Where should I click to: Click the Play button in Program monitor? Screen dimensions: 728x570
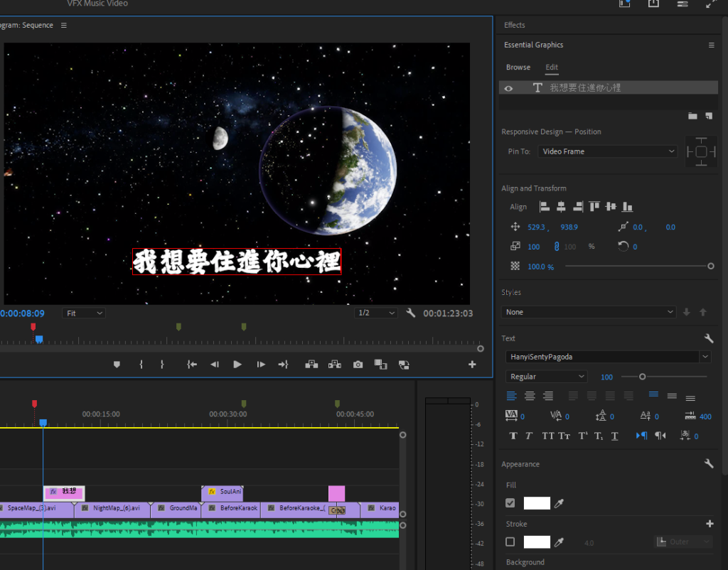coord(237,365)
